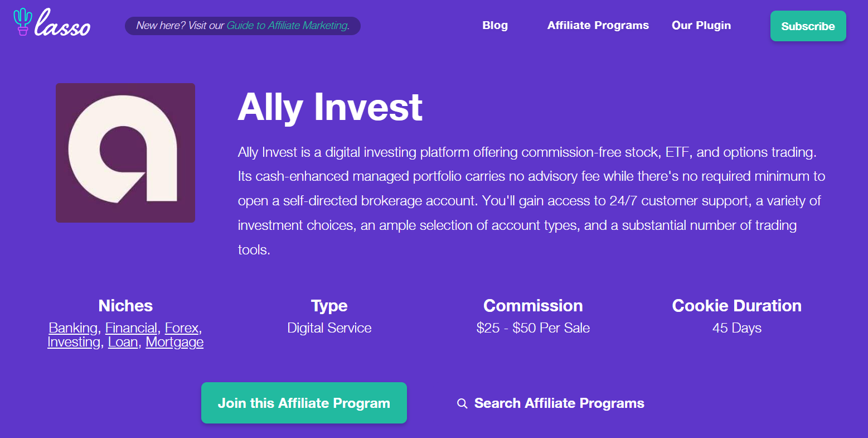This screenshot has width=868, height=438.
Task: Follow the Loan niche link
Action: click(123, 342)
